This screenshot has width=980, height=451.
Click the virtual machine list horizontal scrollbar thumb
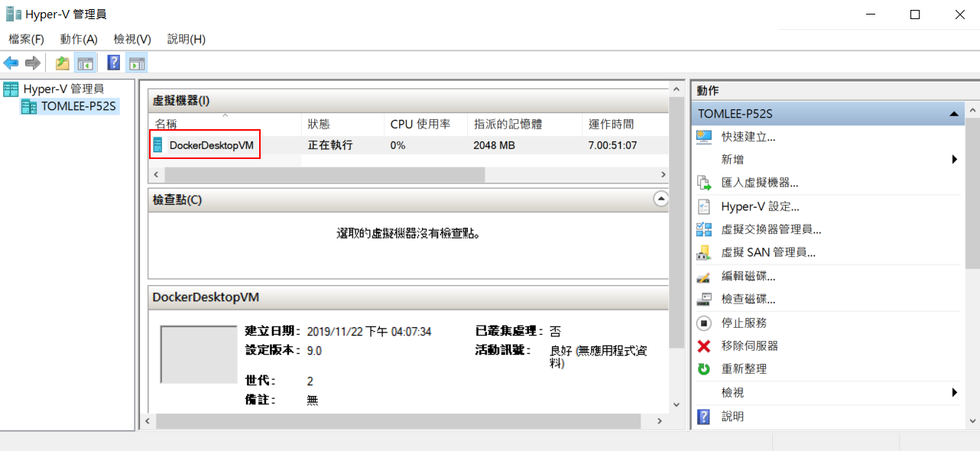[323, 174]
